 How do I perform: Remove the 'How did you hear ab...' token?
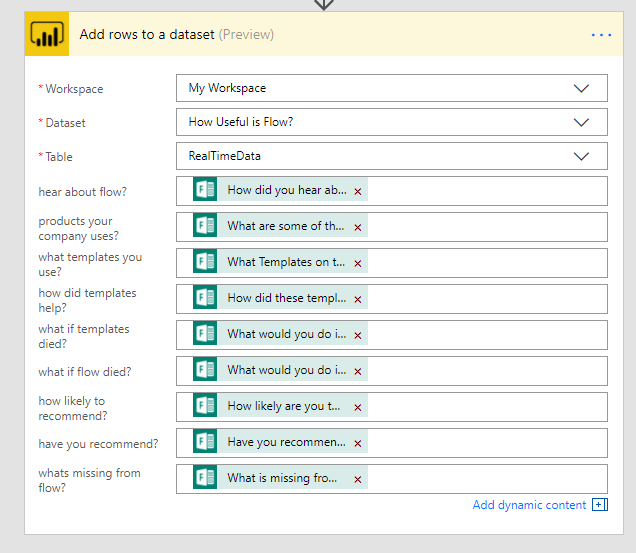pos(358,191)
